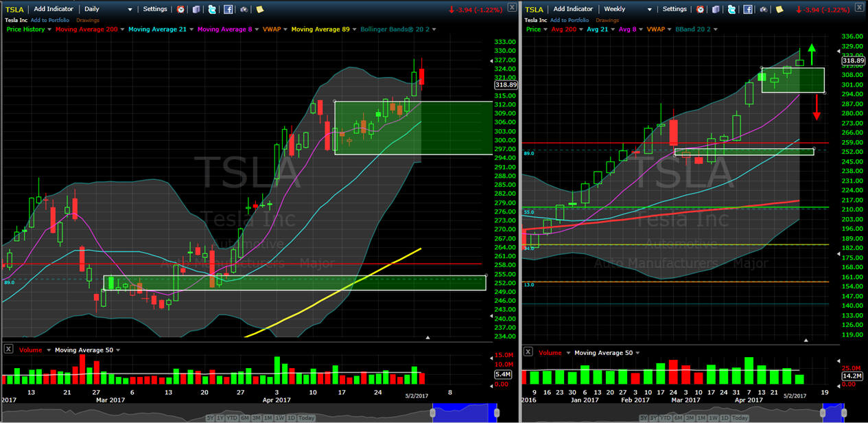Open the sticky note icon on Weekly chart
Screen dimensions: 868x423
(x=780, y=10)
